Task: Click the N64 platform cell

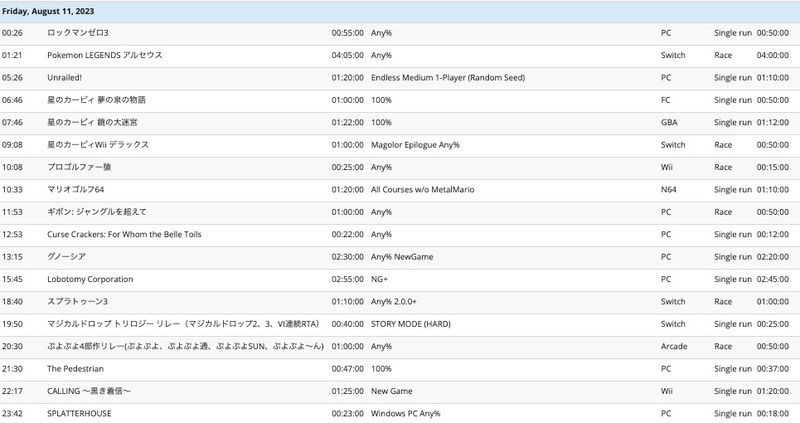Action: 668,190
